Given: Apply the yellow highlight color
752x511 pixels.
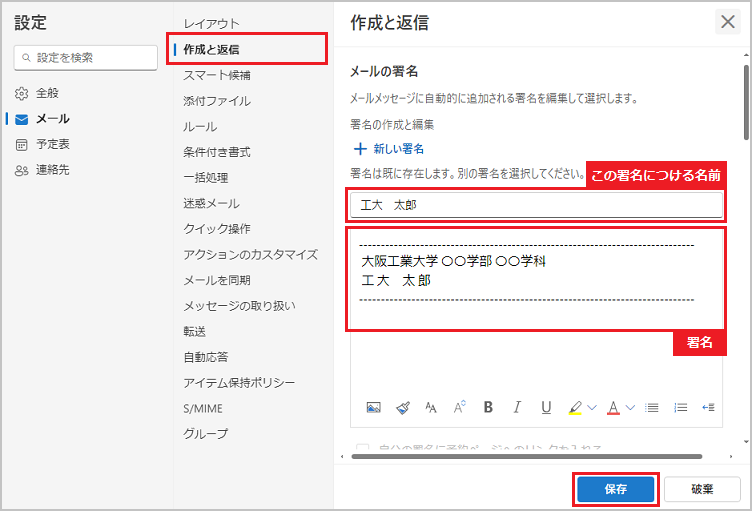Looking at the screenshot, I should pos(575,407).
